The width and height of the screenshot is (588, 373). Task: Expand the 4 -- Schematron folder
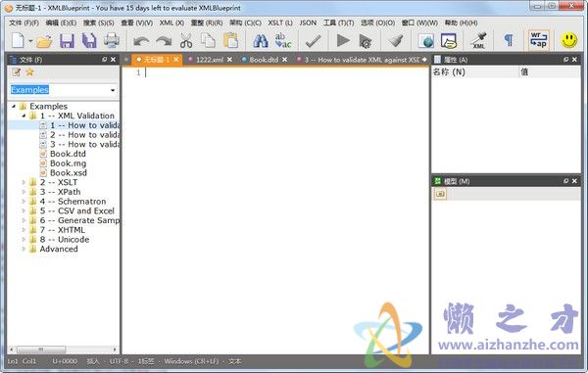tap(24, 202)
